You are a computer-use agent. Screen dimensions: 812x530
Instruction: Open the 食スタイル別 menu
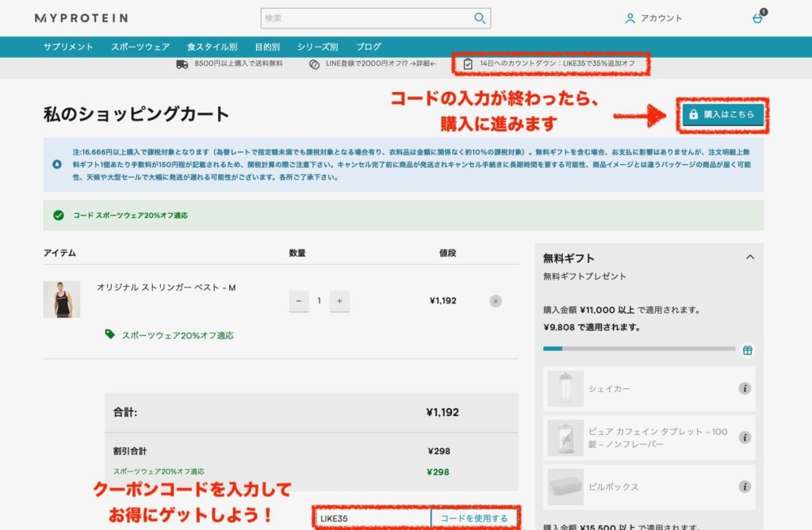click(x=212, y=47)
